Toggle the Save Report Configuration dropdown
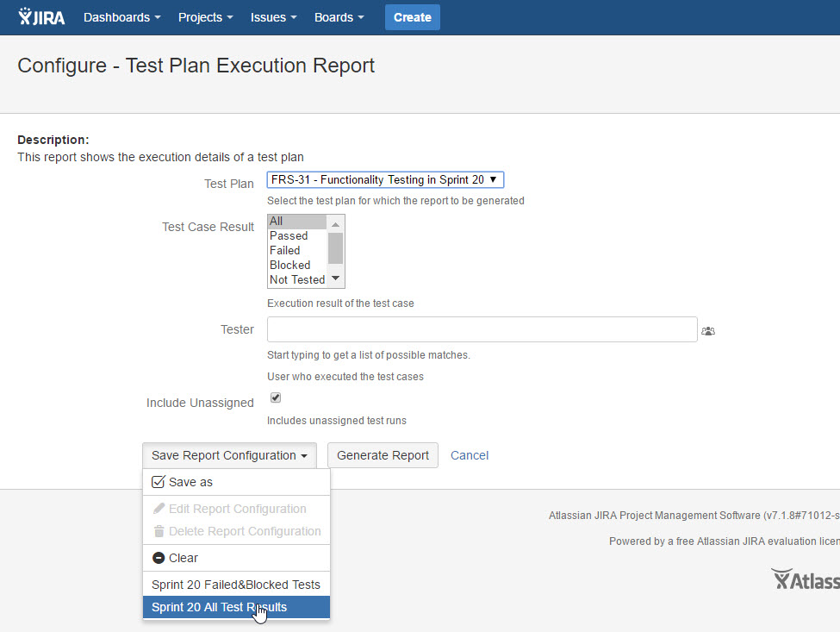The image size is (840, 632). point(229,455)
